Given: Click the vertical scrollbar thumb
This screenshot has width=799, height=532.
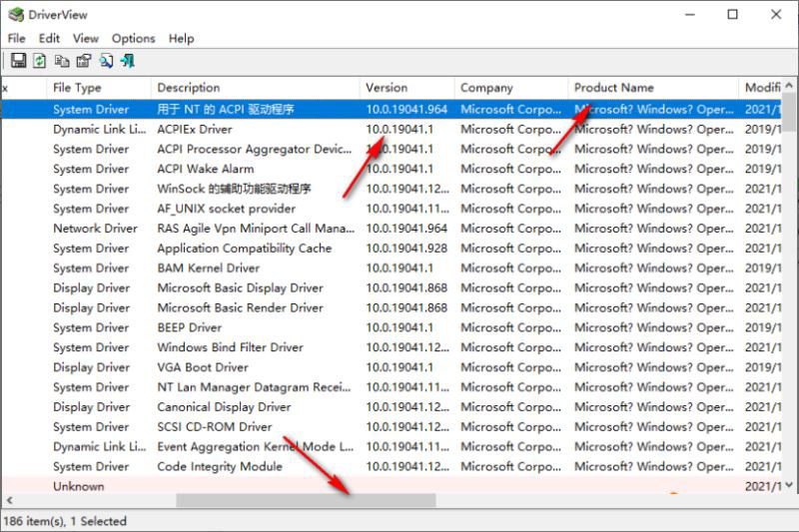Looking at the screenshot, I should 789,112.
